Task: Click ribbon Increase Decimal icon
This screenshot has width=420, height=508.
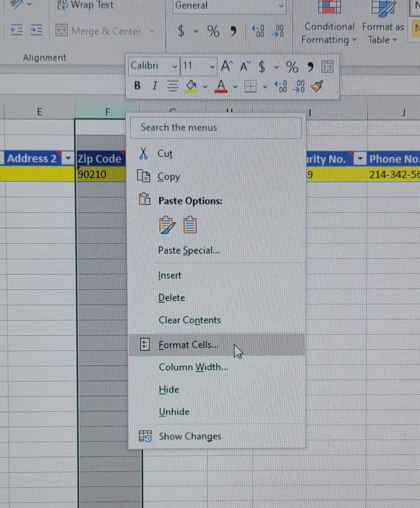Action: click(x=258, y=31)
